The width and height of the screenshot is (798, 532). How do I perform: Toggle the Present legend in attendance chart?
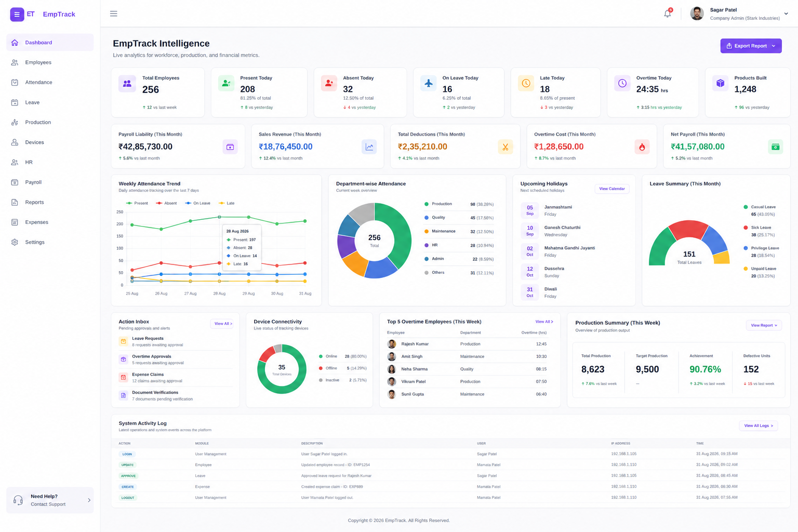(137, 203)
